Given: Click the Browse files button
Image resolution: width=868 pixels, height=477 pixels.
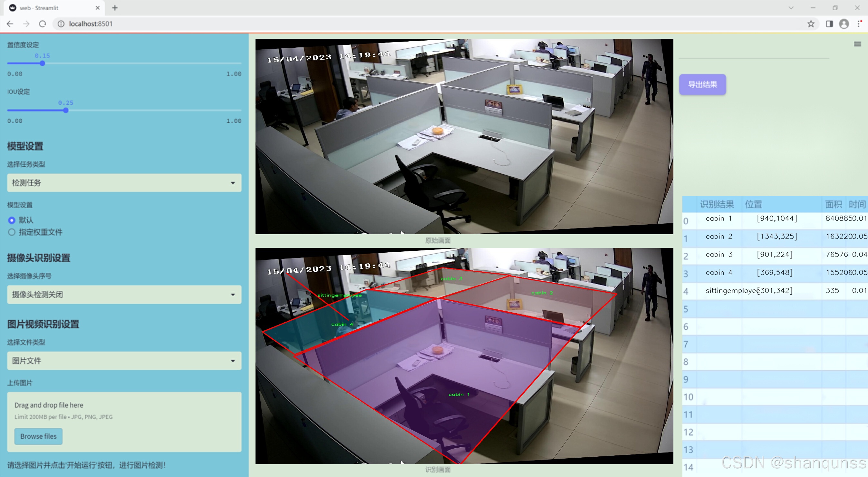Looking at the screenshot, I should 38,436.
